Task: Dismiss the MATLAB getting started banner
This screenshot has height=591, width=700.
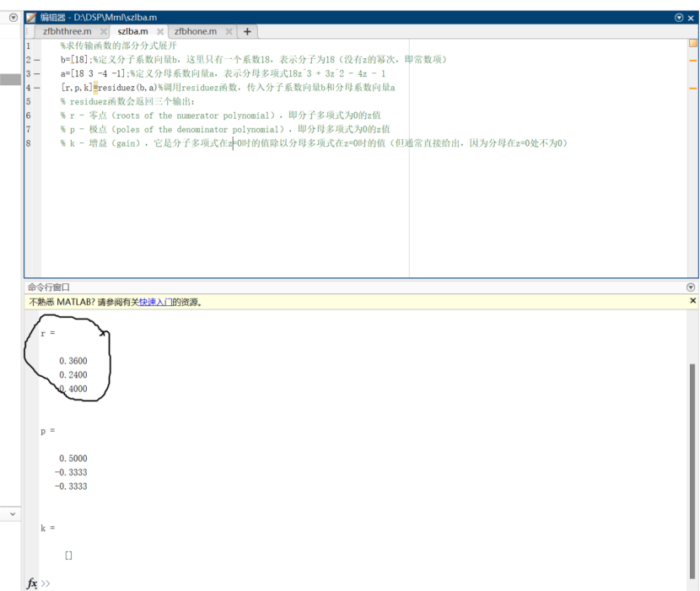Action: 693,301
